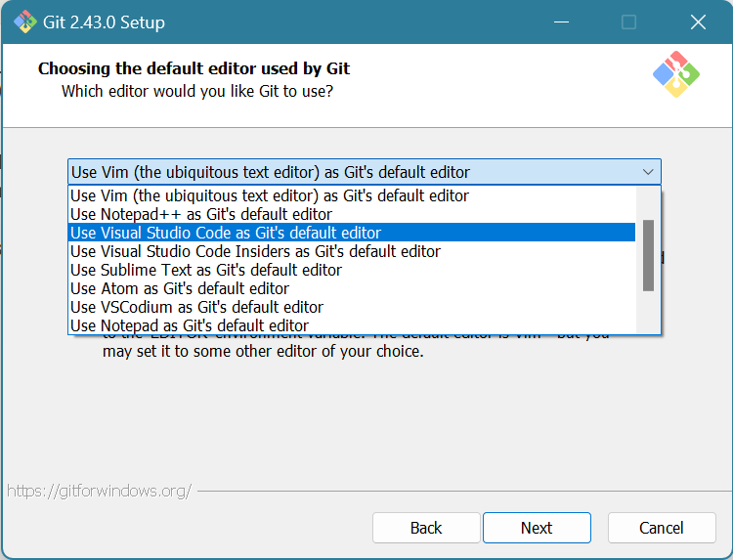Select Atom as Git's default editor
733x560 pixels.
180,288
